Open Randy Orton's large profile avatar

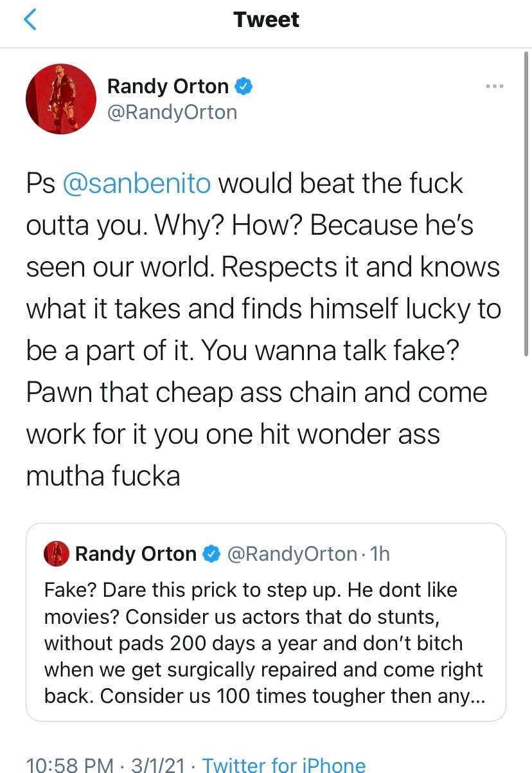[61, 99]
